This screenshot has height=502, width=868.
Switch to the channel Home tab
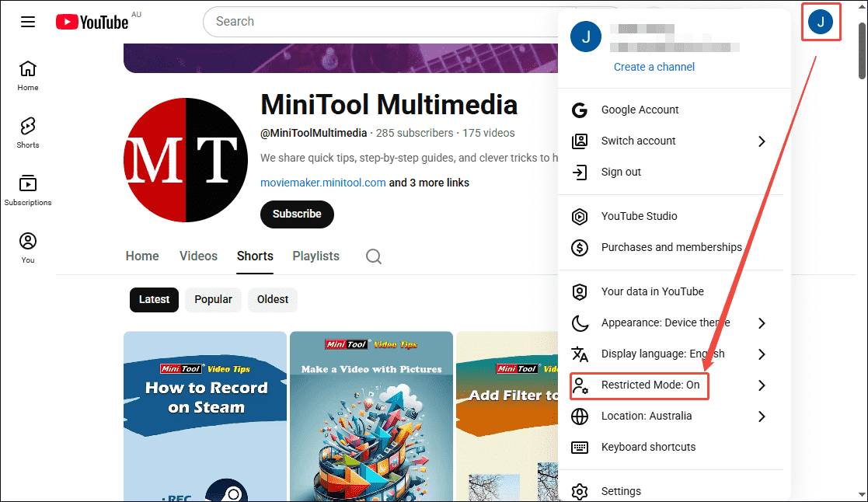[142, 256]
